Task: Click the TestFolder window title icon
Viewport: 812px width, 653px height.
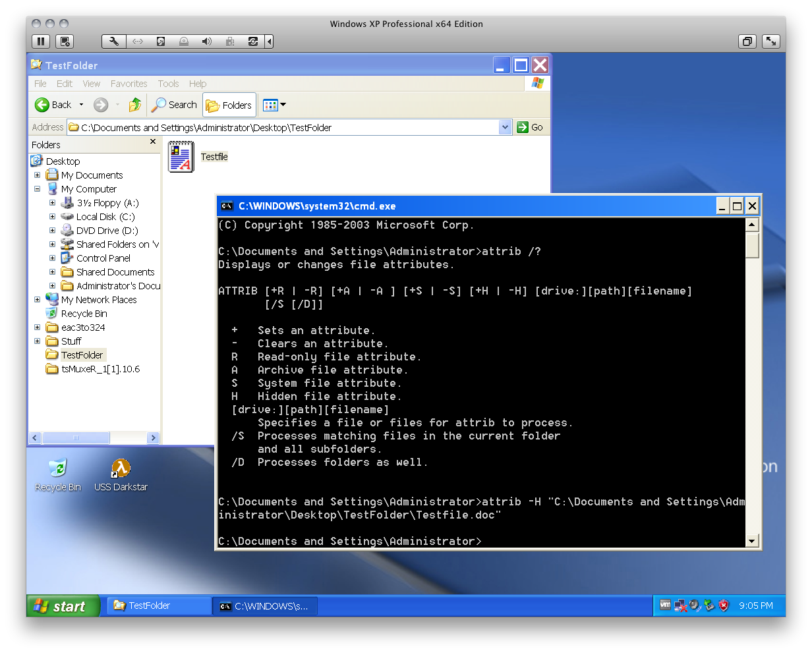Action: (x=36, y=65)
